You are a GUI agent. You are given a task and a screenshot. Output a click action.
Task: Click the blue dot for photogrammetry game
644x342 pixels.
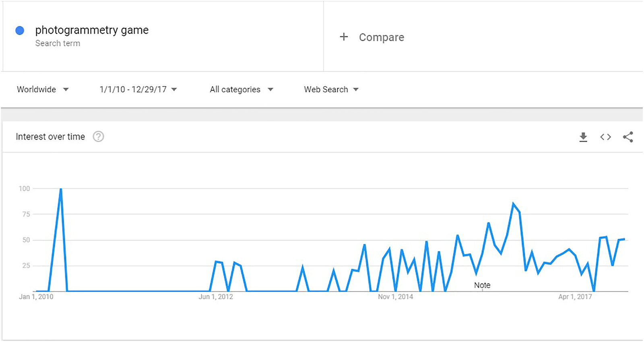20,31
